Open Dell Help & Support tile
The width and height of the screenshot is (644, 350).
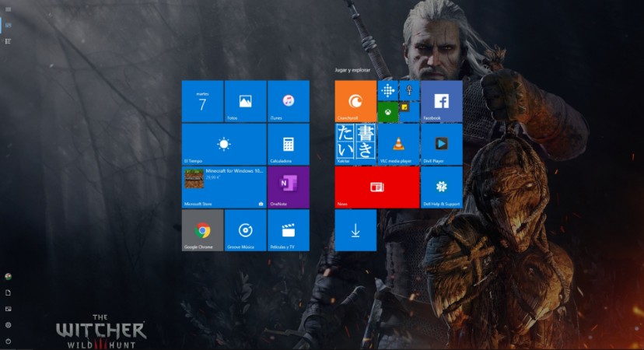pyautogui.click(x=442, y=187)
